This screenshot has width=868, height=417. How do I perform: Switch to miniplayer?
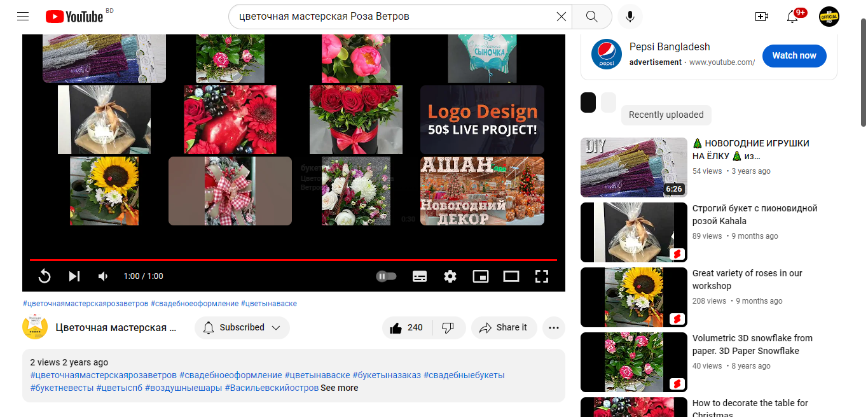[x=481, y=276]
